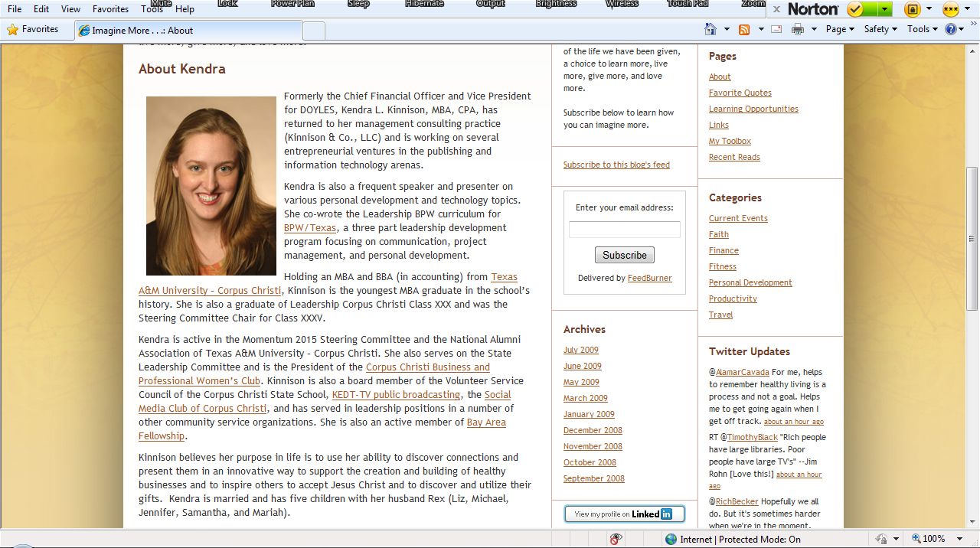Open the Page dropdown menu
980x548 pixels.
840,29
